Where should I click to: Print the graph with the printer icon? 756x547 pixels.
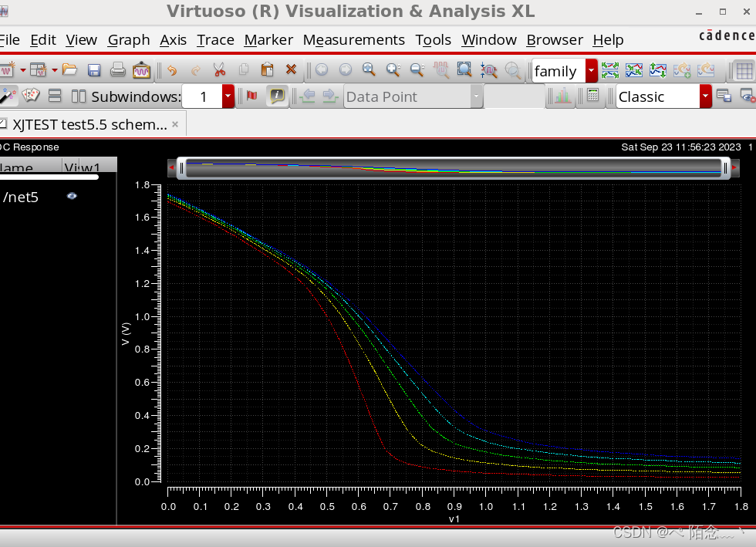tap(117, 70)
